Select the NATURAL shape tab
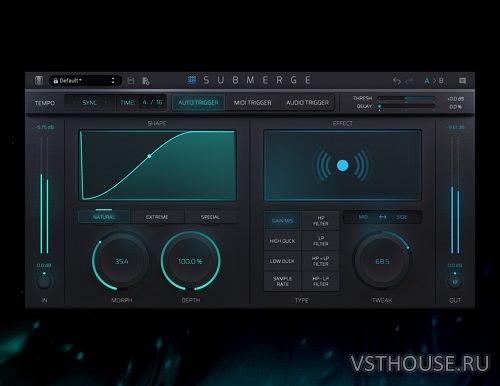Viewport: 500px width, 386px height. pyautogui.click(x=104, y=217)
